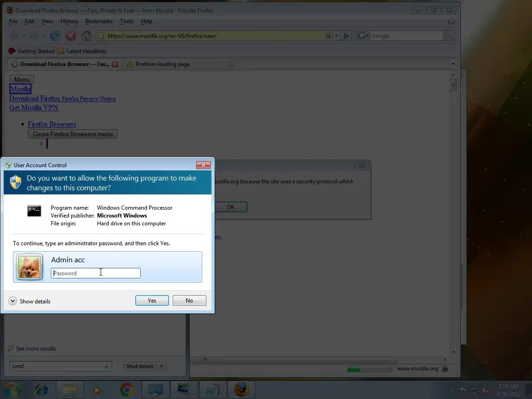This screenshot has width=532, height=399.
Task: Open Firefox Bookmarks menu
Action: pos(99,21)
